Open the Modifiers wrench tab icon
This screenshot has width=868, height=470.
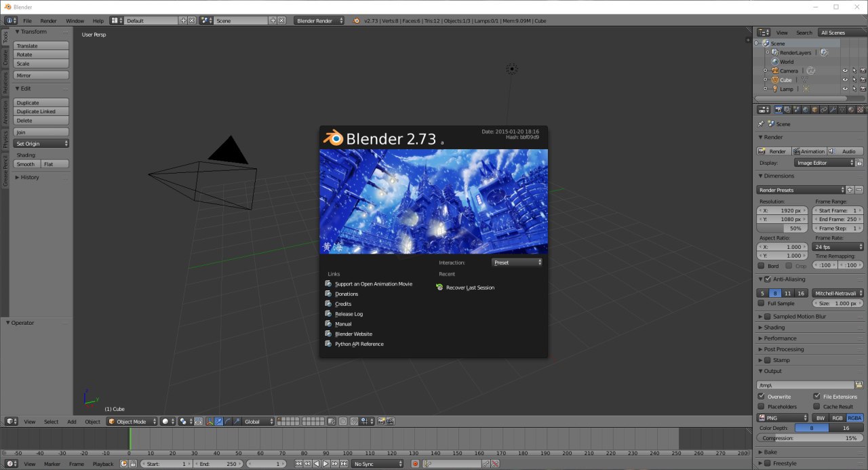(x=833, y=109)
